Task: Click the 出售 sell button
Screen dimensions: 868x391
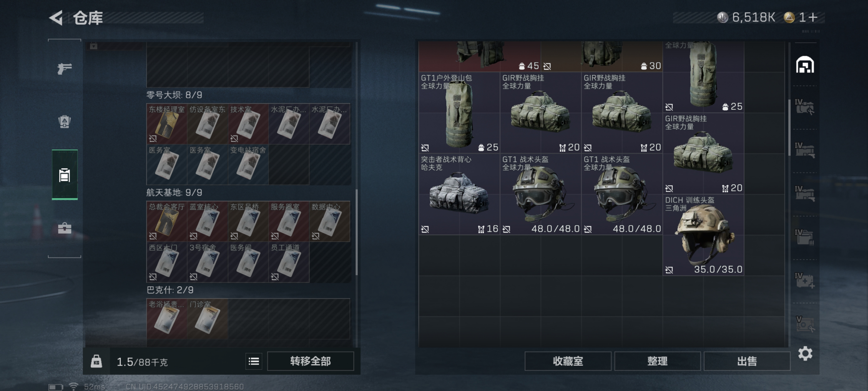Action: [x=747, y=361]
